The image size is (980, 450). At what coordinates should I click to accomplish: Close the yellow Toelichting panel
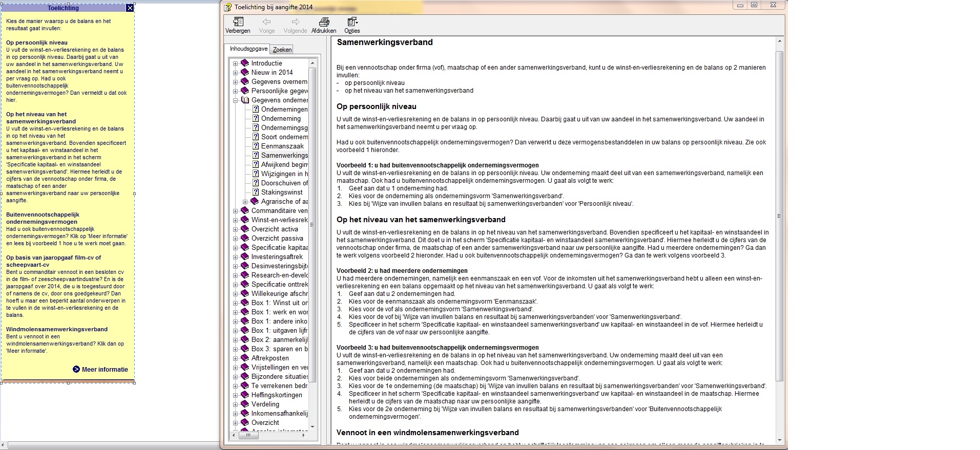(130, 8)
